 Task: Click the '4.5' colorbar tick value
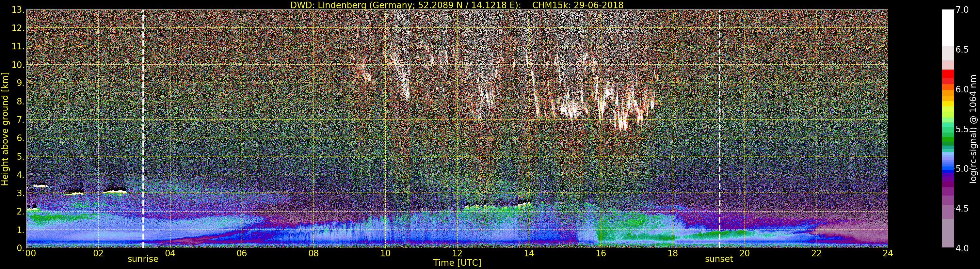(x=962, y=209)
